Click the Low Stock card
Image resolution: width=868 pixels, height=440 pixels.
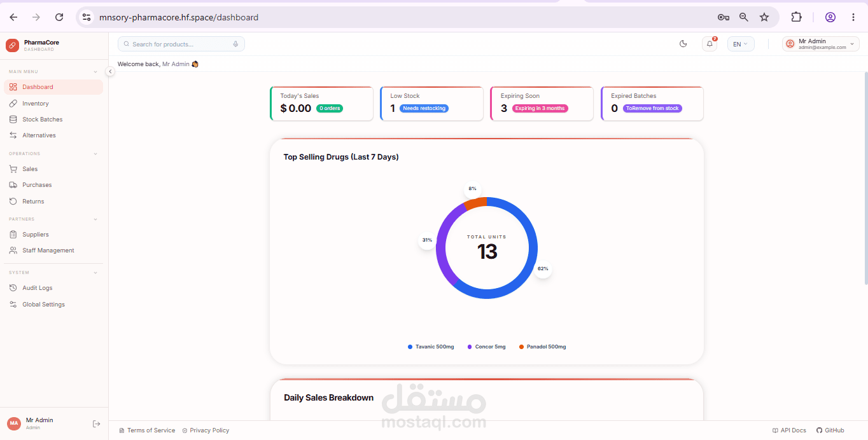[431, 104]
